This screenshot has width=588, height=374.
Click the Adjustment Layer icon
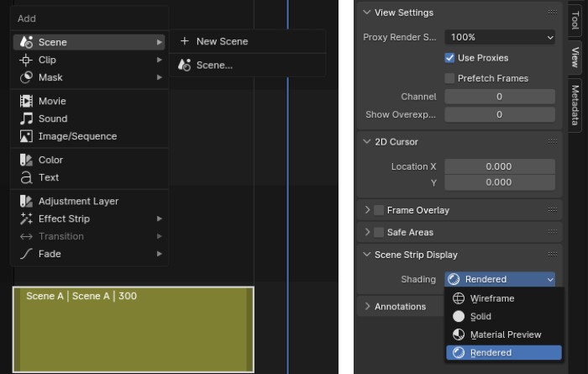click(26, 201)
